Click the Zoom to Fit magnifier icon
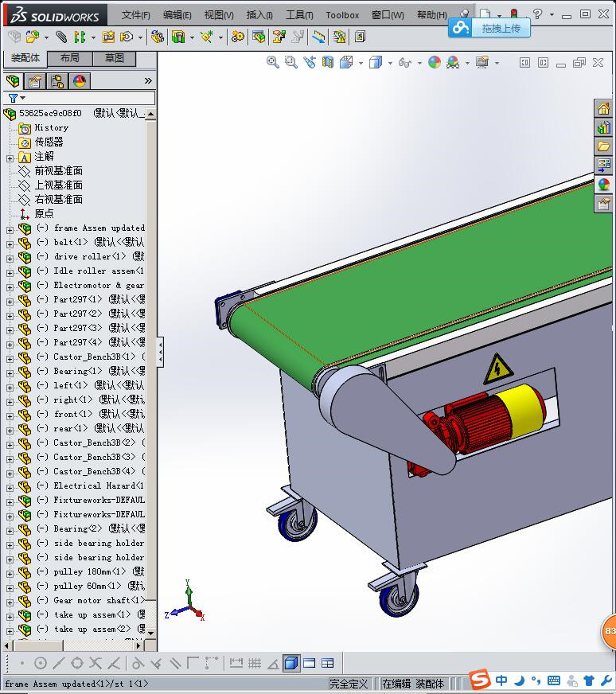 point(273,62)
